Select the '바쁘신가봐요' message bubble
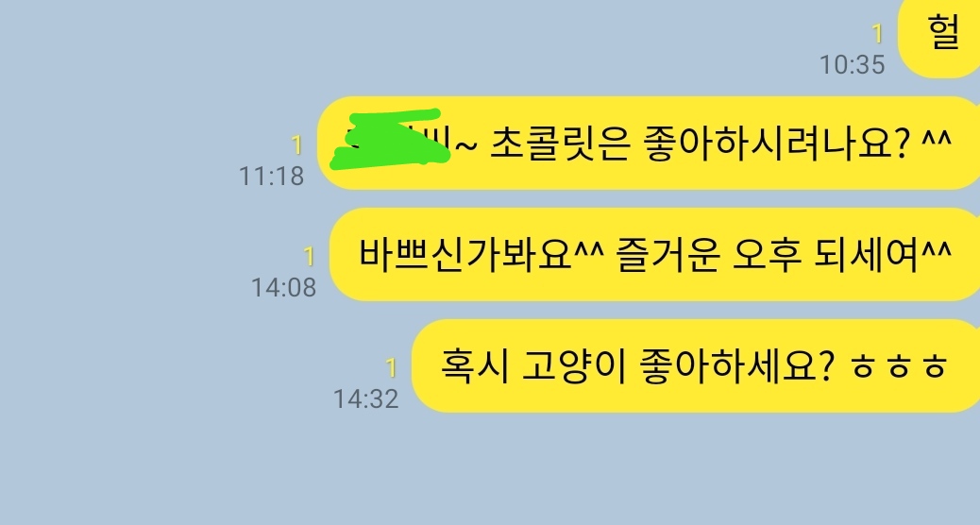 654,254
